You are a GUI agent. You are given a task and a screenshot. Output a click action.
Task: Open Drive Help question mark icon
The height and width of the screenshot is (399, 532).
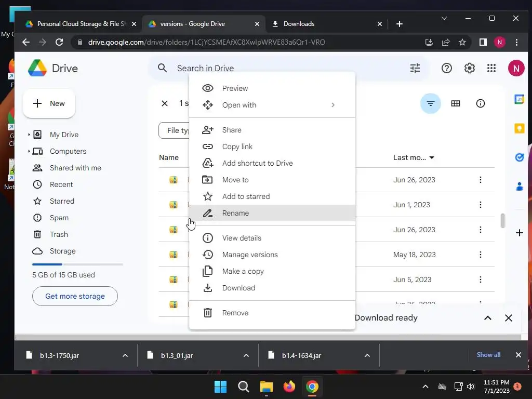pos(446,68)
